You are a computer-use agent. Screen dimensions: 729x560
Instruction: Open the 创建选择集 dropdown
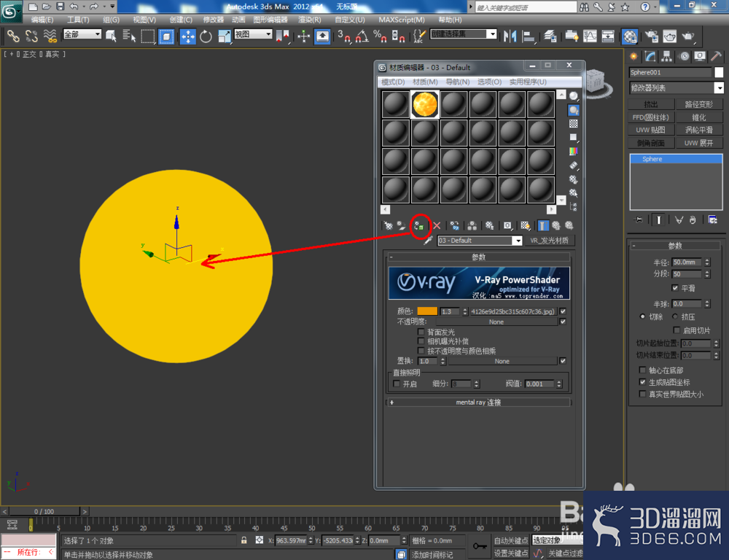(492, 34)
